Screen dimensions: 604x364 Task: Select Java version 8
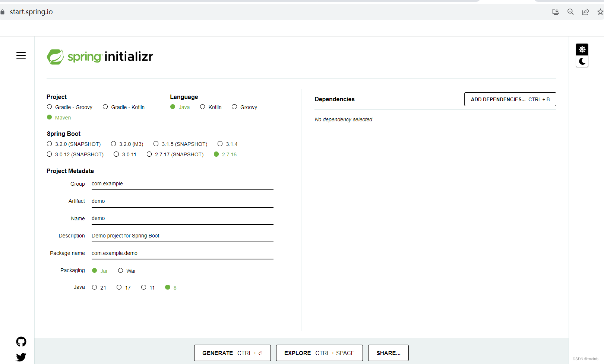(171, 288)
